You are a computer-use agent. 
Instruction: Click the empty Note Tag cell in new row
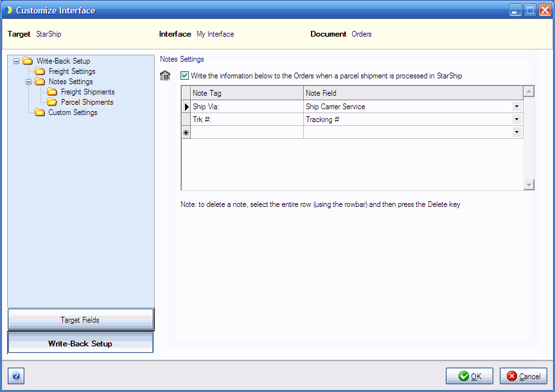point(247,132)
